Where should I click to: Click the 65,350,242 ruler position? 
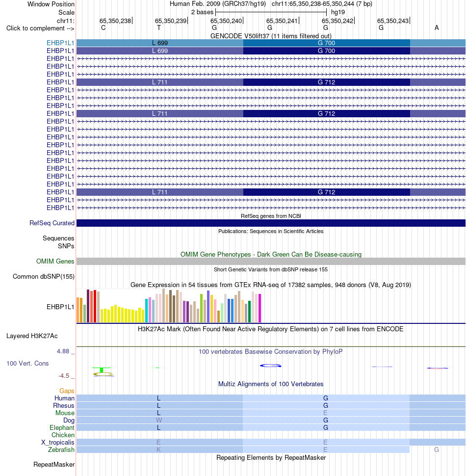(337, 21)
